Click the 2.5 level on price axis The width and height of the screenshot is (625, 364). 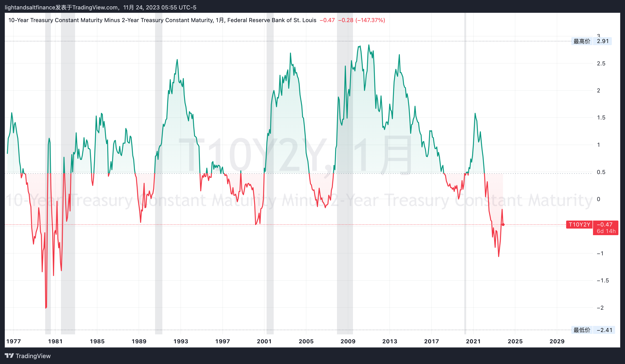coord(601,63)
